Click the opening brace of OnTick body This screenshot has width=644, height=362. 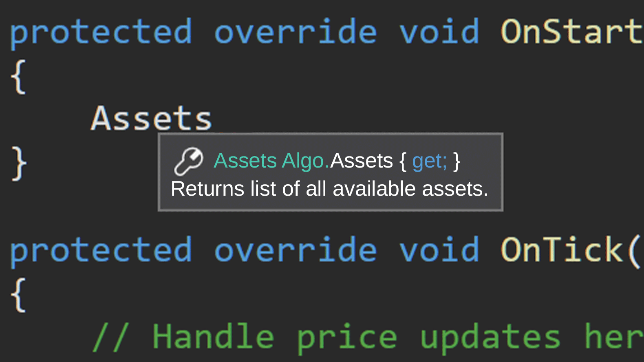coord(18,295)
